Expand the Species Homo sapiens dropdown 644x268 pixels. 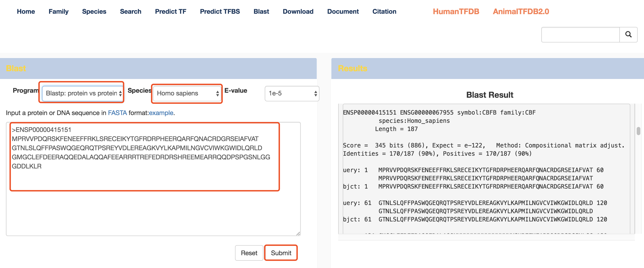coord(187,93)
